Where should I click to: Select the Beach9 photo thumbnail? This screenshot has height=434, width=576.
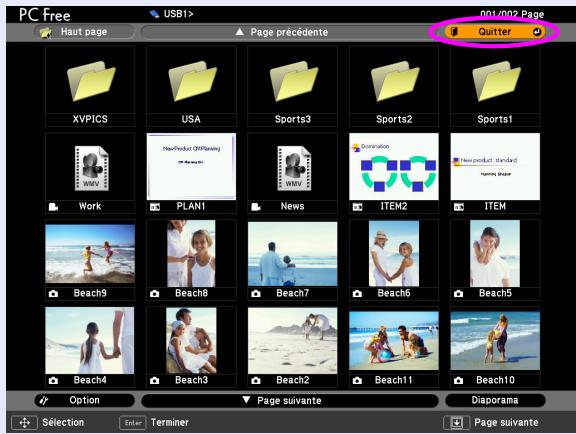90,254
